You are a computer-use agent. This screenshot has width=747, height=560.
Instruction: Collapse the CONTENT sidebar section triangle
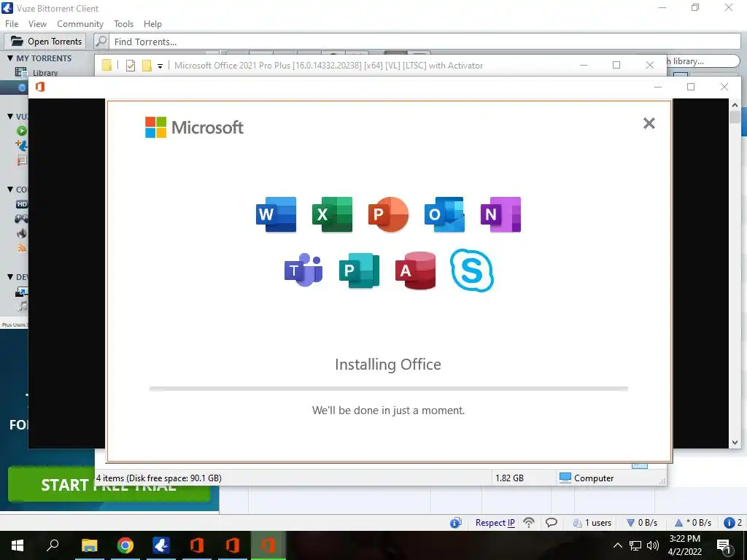10,189
